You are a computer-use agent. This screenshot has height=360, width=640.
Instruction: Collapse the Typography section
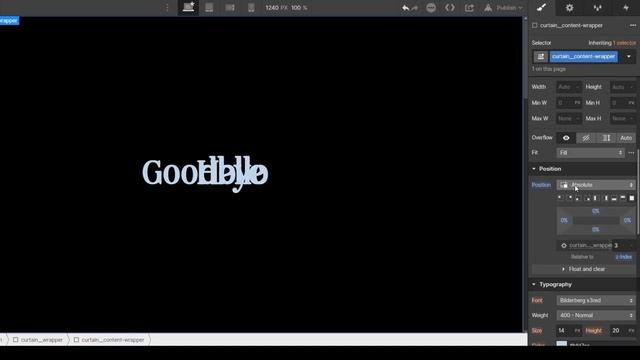coord(552,284)
